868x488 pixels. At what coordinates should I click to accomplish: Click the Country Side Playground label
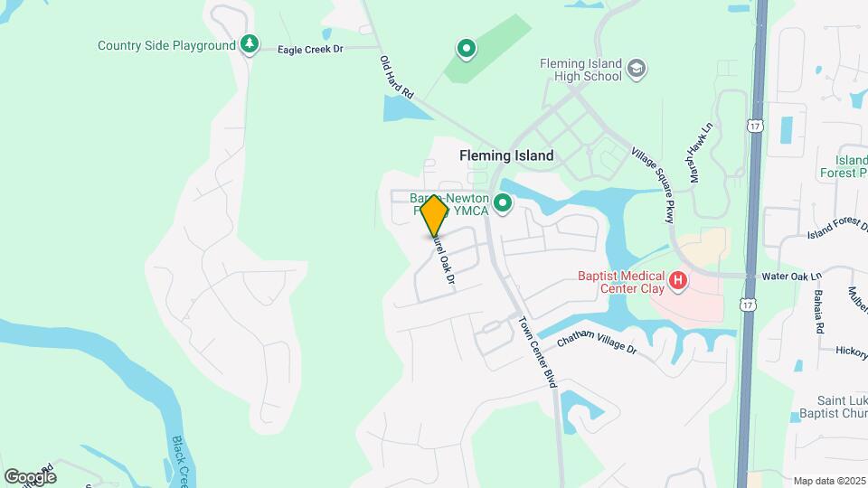[x=166, y=45]
